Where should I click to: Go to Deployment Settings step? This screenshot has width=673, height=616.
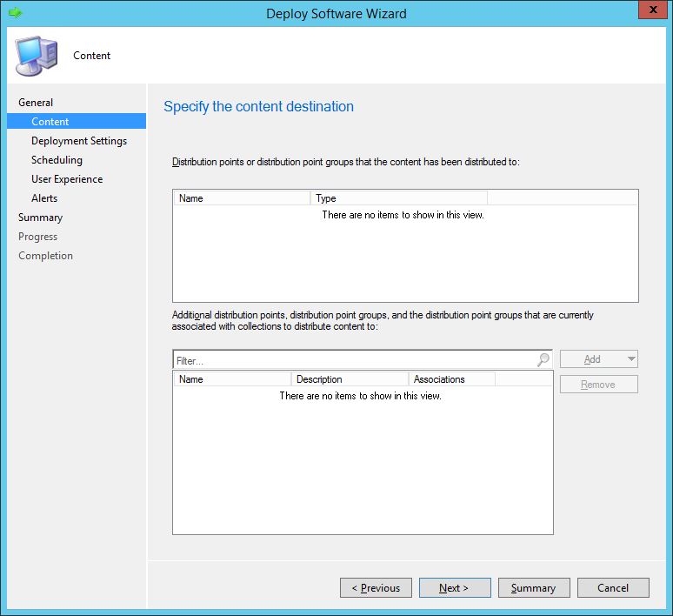click(x=79, y=141)
